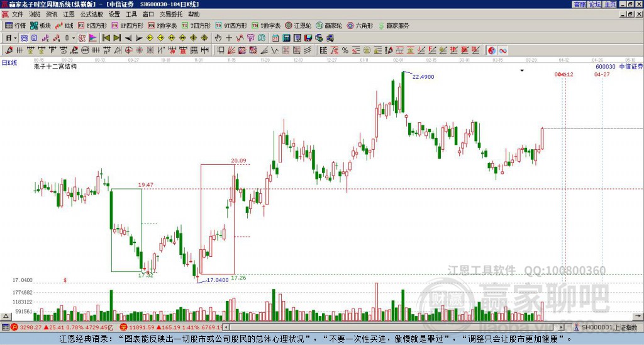The width and height of the screenshot is (644, 345).
Task: Open 赢家服务 with dollar icon
Action: point(394,25)
